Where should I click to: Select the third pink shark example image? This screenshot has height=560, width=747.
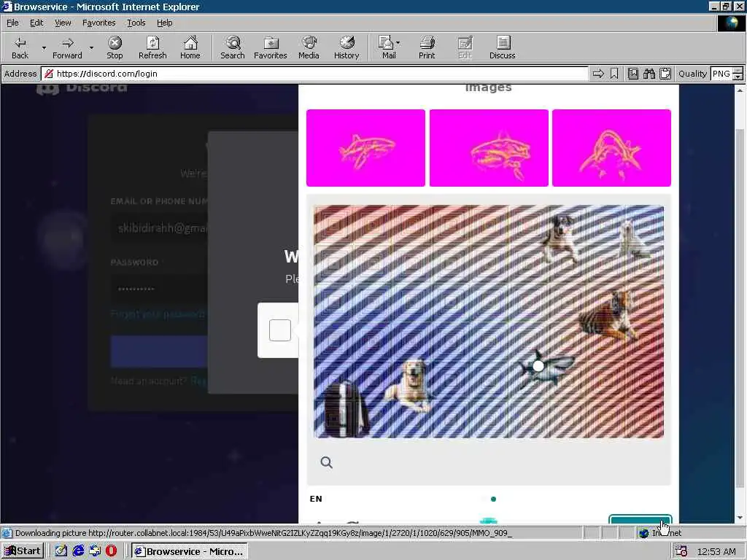tap(612, 147)
